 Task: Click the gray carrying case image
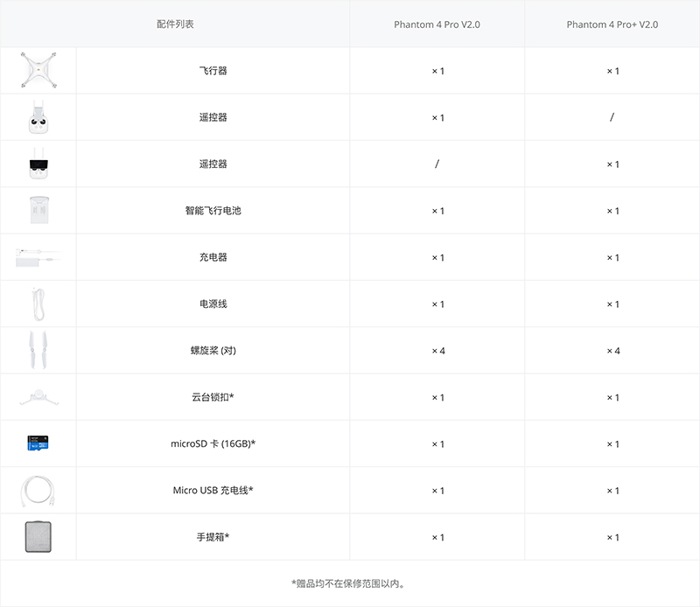pos(38,537)
